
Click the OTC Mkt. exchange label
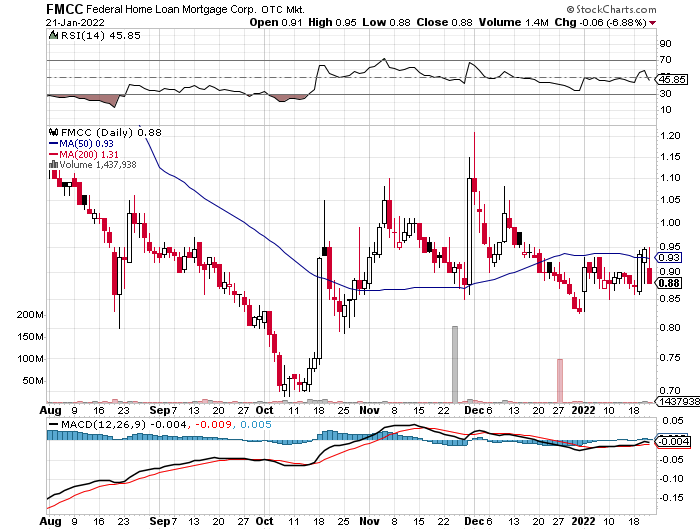pyautogui.click(x=283, y=9)
